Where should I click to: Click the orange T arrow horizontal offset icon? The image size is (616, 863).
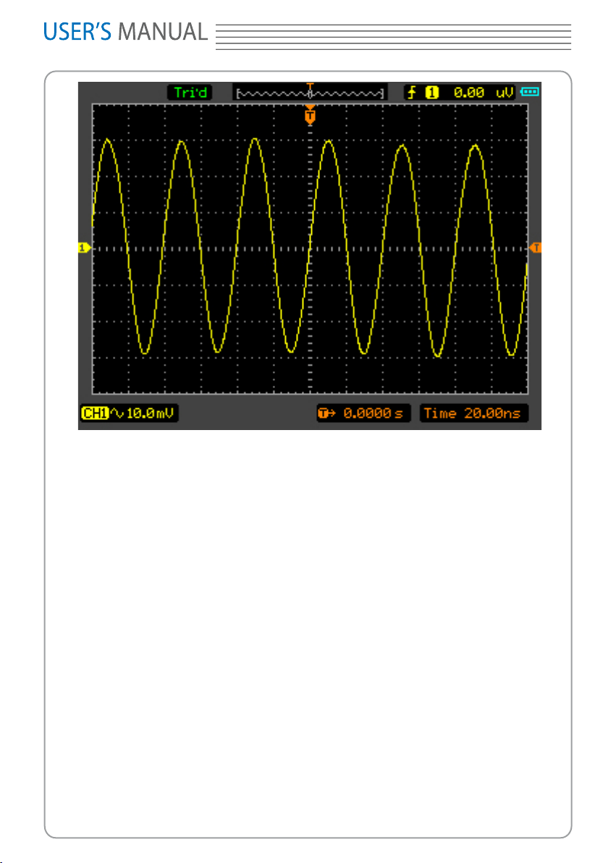point(327,413)
